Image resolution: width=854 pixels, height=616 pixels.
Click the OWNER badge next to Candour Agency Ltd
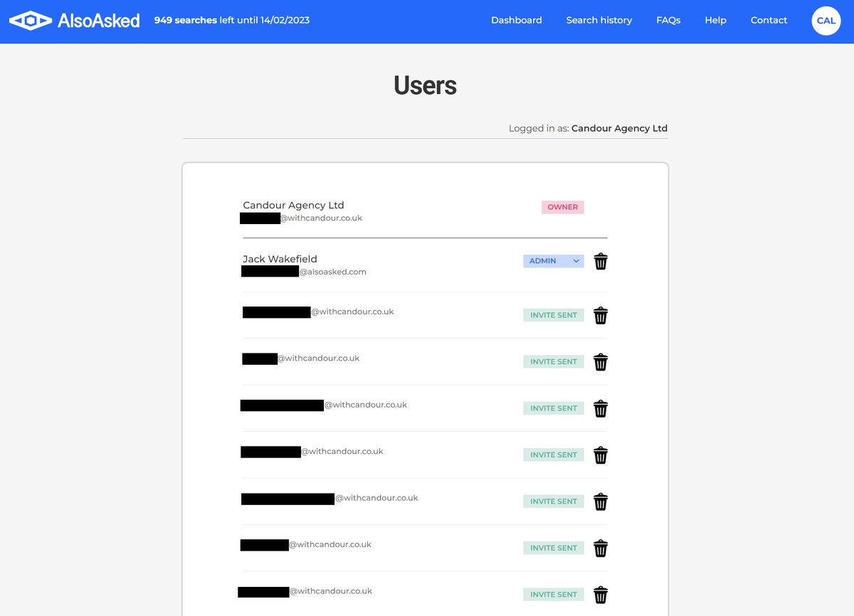pos(562,207)
